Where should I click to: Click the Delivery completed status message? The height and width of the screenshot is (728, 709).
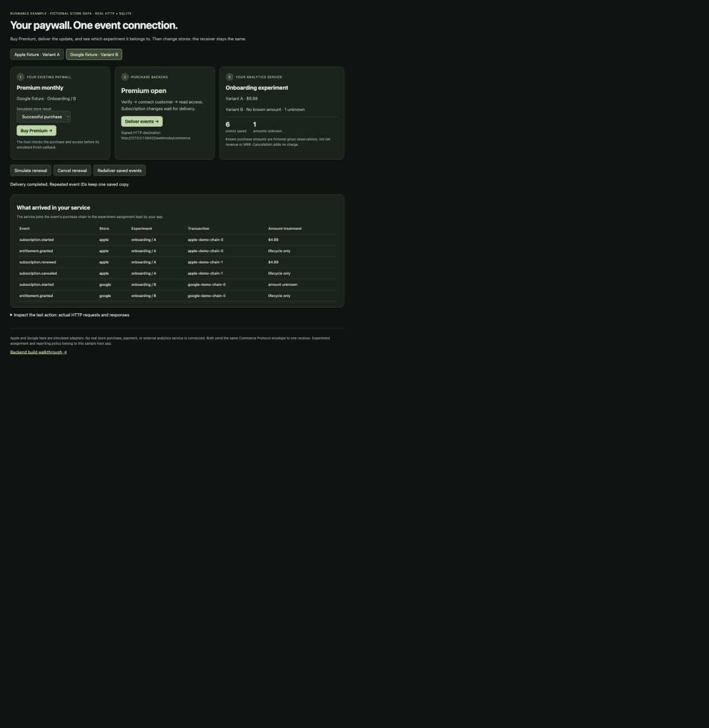click(x=69, y=184)
